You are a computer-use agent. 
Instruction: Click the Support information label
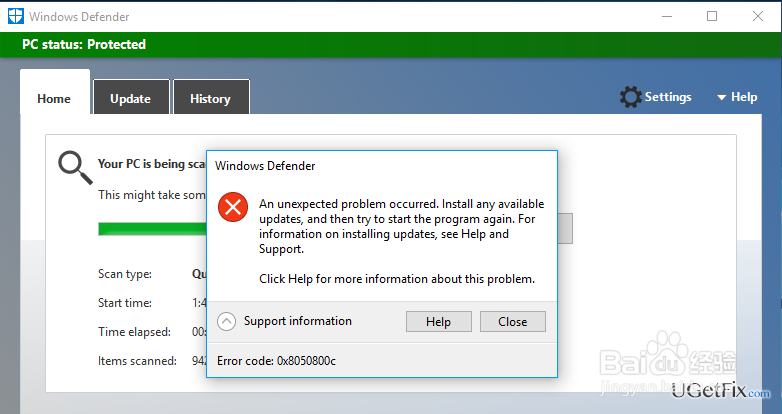(298, 322)
